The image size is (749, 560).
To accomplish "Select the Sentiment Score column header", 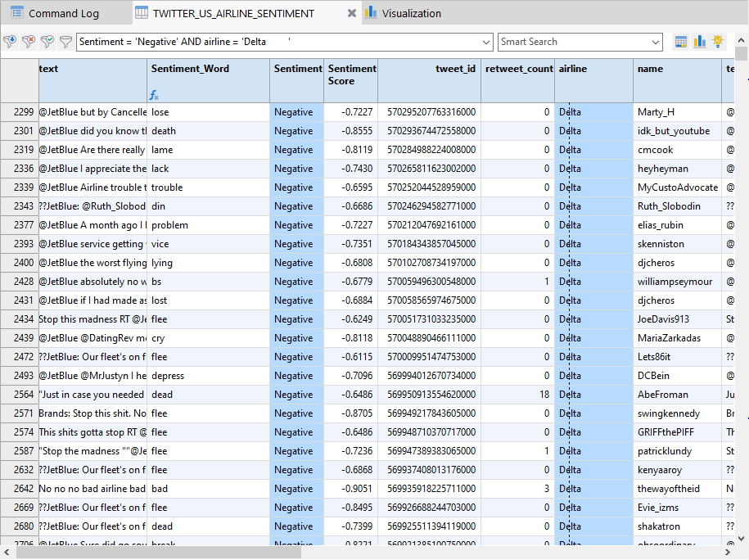I will coord(350,81).
